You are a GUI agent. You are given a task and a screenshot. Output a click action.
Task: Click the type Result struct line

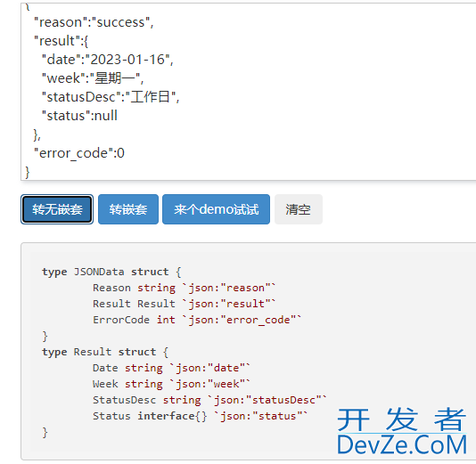pyautogui.click(x=105, y=352)
